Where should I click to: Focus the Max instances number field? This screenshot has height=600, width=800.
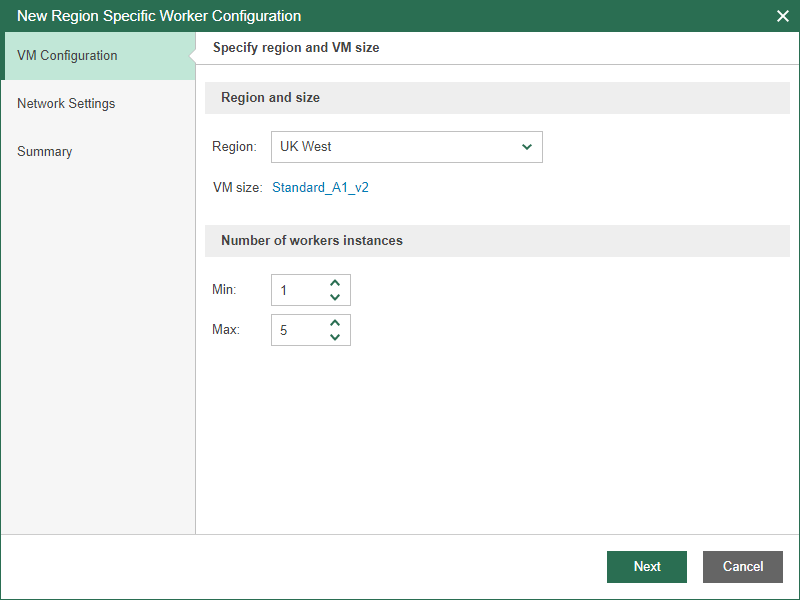tap(297, 330)
